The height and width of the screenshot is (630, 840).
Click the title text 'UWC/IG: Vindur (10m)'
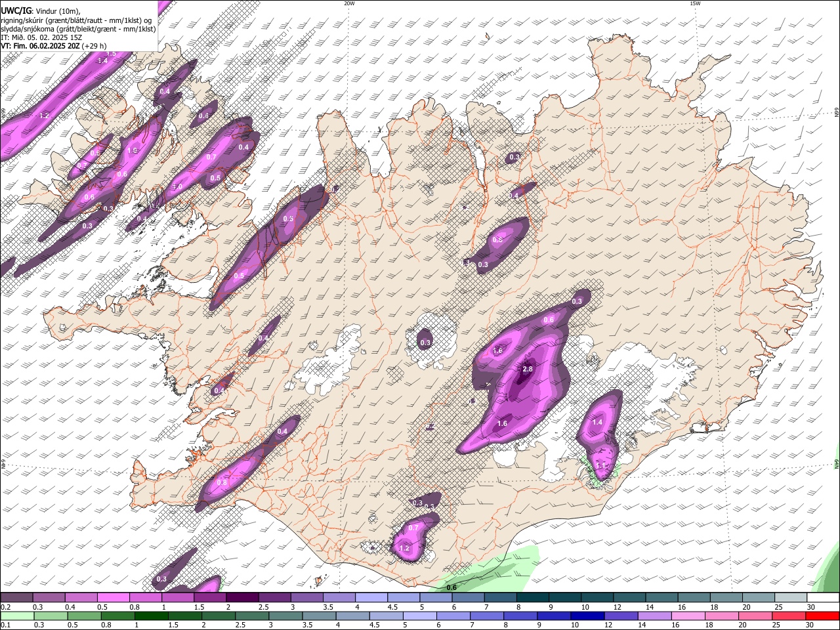point(41,10)
